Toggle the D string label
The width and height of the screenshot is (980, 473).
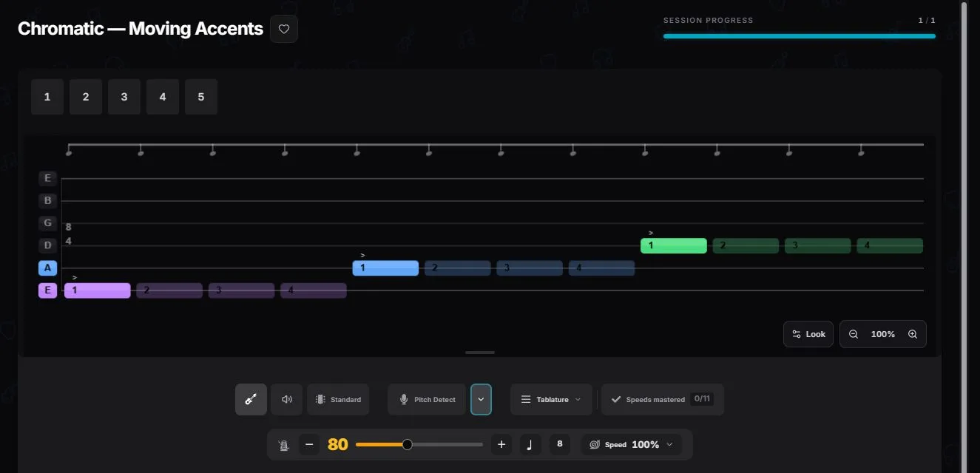pos(47,245)
